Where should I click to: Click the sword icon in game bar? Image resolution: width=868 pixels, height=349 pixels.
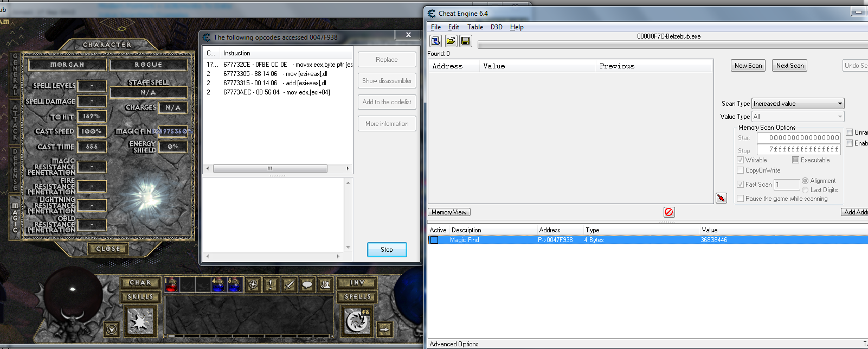[x=289, y=284]
